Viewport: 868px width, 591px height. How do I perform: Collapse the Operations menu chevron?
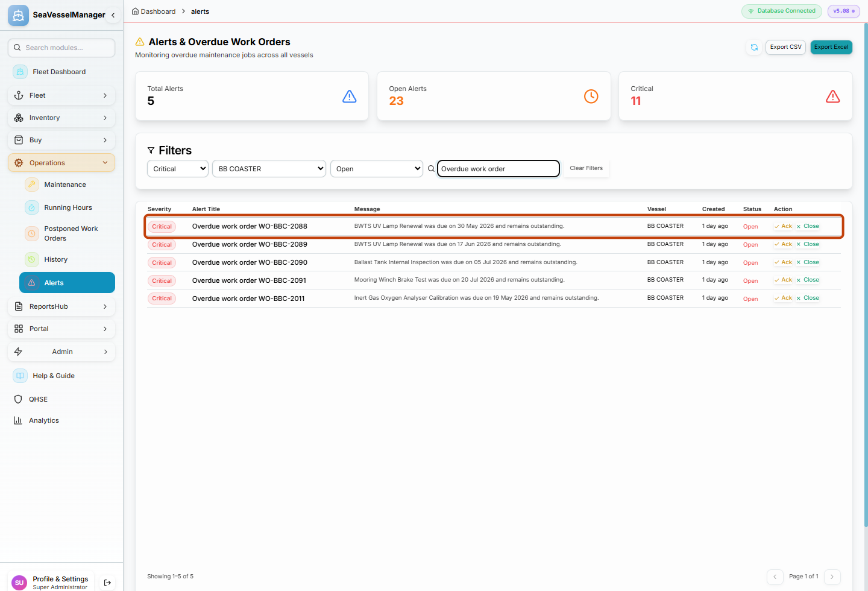(x=105, y=163)
